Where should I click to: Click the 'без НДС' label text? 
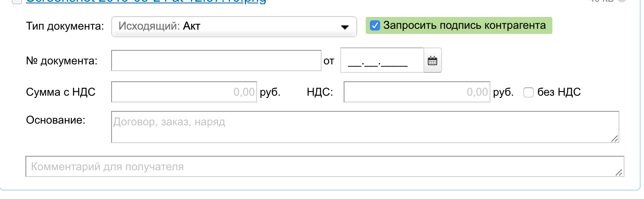[559, 92]
